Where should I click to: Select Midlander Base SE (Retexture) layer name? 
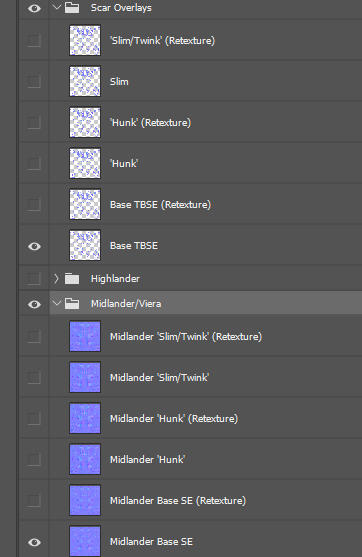pos(178,501)
